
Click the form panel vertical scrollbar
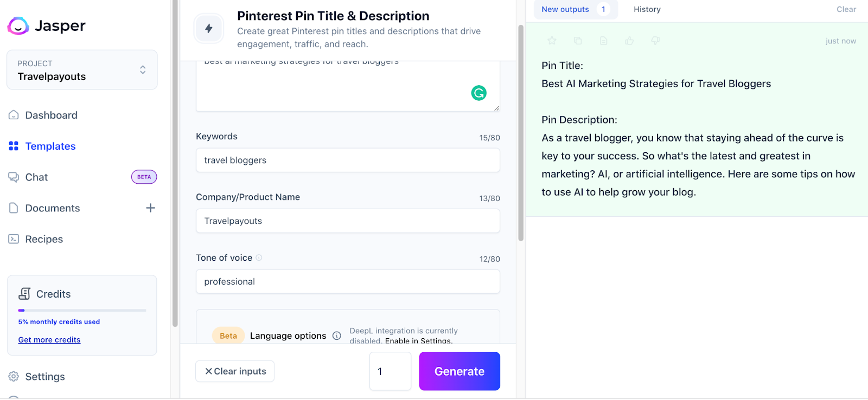pyautogui.click(x=521, y=133)
